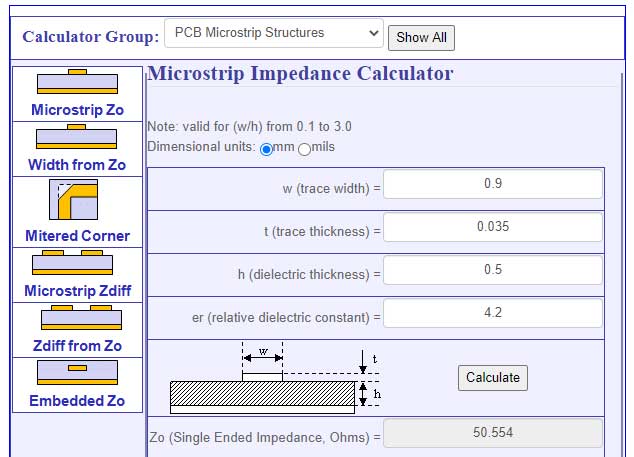This screenshot has width=634, height=457.
Task: Select mm dimensional units
Action: point(266,149)
